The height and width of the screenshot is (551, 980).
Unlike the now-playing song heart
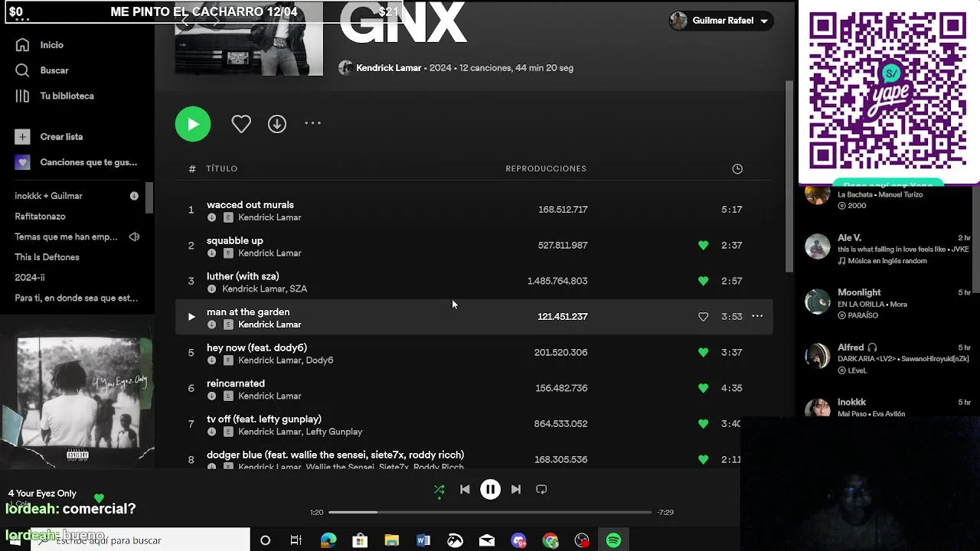(x=99, y=498)
